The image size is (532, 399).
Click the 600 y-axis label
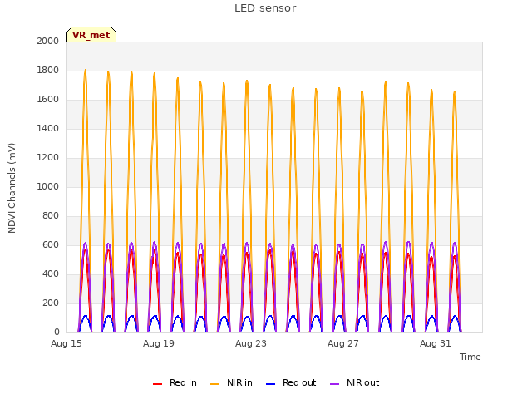(x=51, y=245)
